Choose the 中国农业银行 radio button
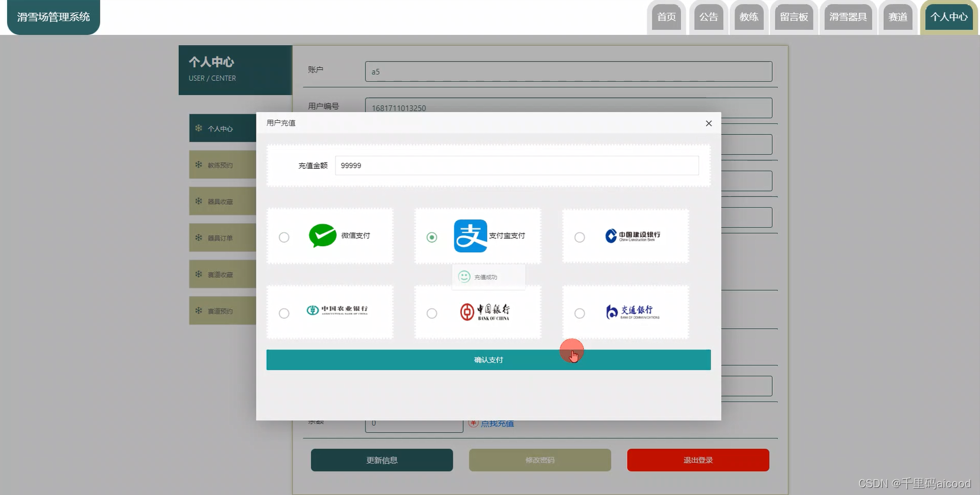Viewport: 980px width, 495px height. pyautogui.click(x=284, y=313)
